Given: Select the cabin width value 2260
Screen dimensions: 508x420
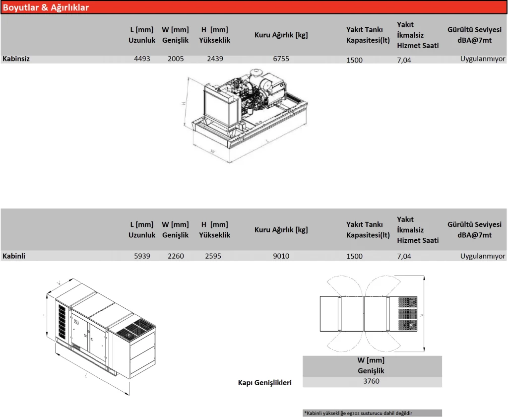Looking at the screenshot, I should (176, 256).
